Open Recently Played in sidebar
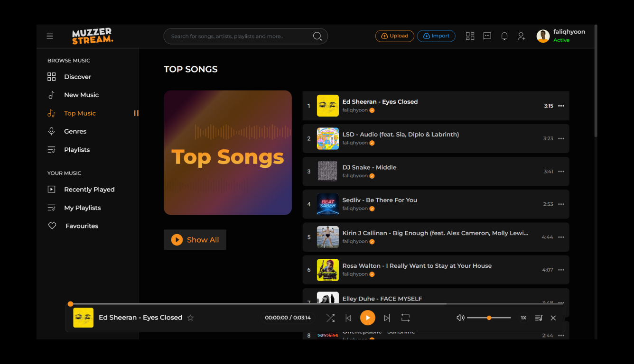The image size is (634, 364). [x=89, y=190]
